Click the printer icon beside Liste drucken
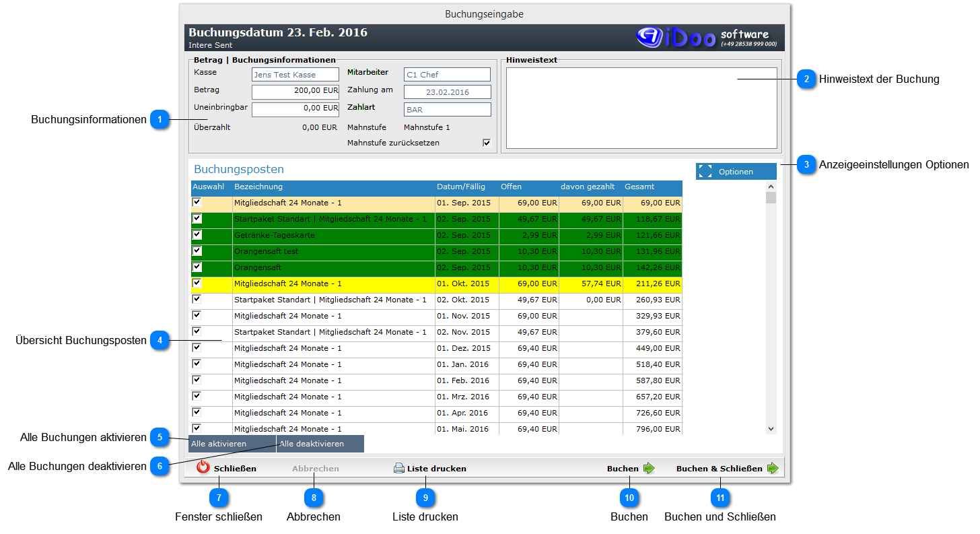 399,469
